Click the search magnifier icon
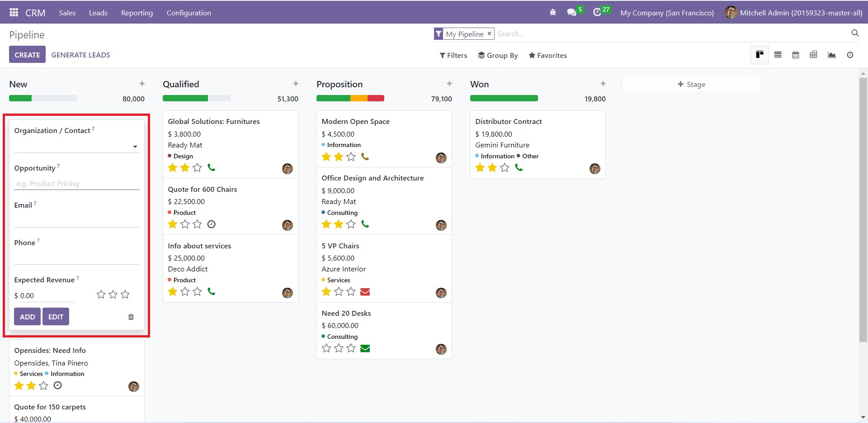The image size is (868, 423). tap(855, 33)
